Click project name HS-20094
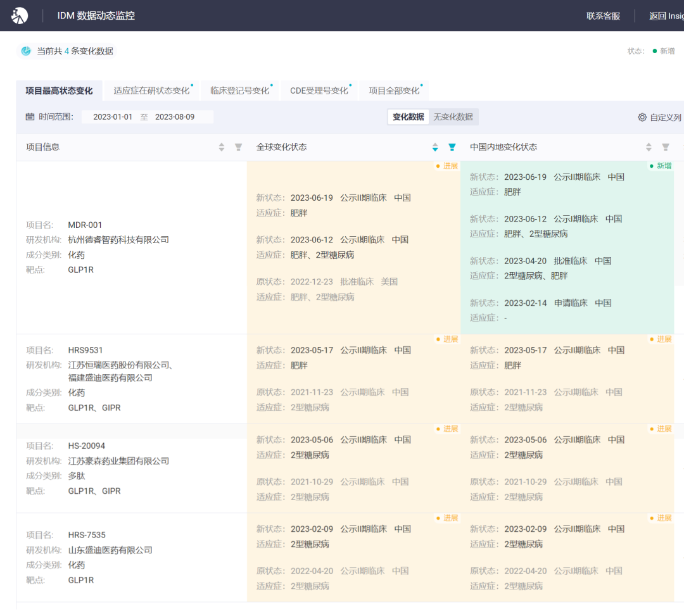Screen dimensions: 684x616 (87, 446)
